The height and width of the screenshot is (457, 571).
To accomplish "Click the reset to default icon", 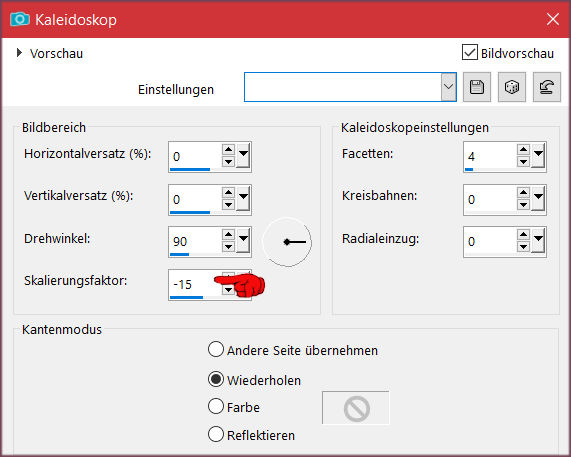I will pos(547,87).
